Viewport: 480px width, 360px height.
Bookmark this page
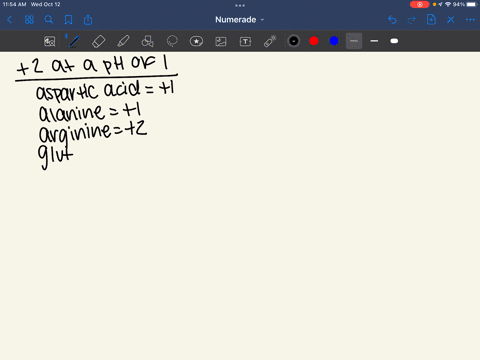(68, 20)
